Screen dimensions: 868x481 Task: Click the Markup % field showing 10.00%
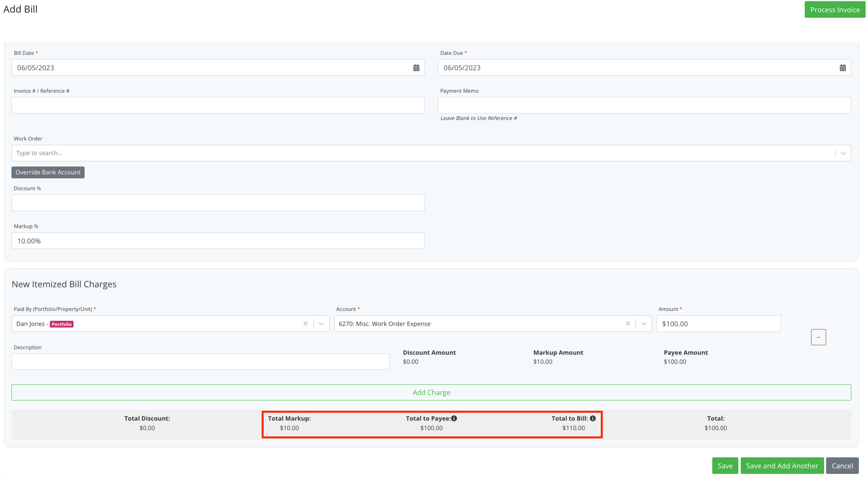pos(218,240)
